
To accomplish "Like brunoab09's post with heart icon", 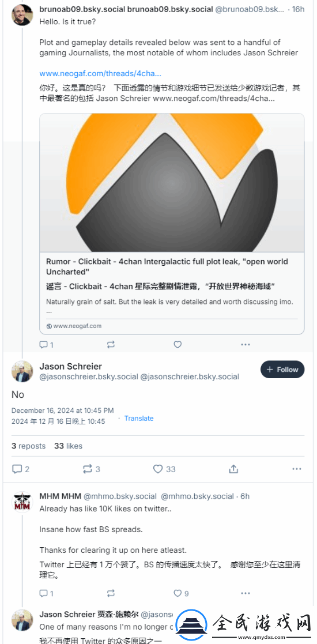I will tap(178, 345).
